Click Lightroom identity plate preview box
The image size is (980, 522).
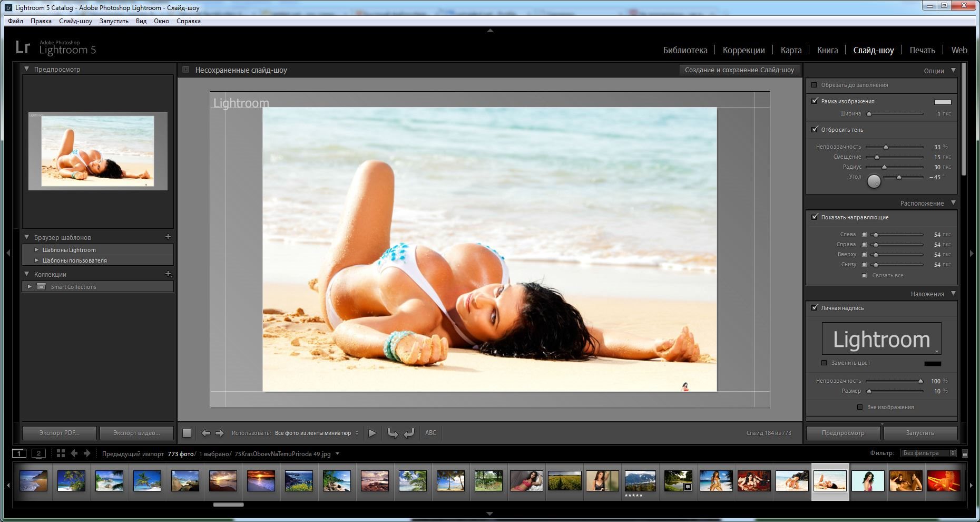pos(881,339)
